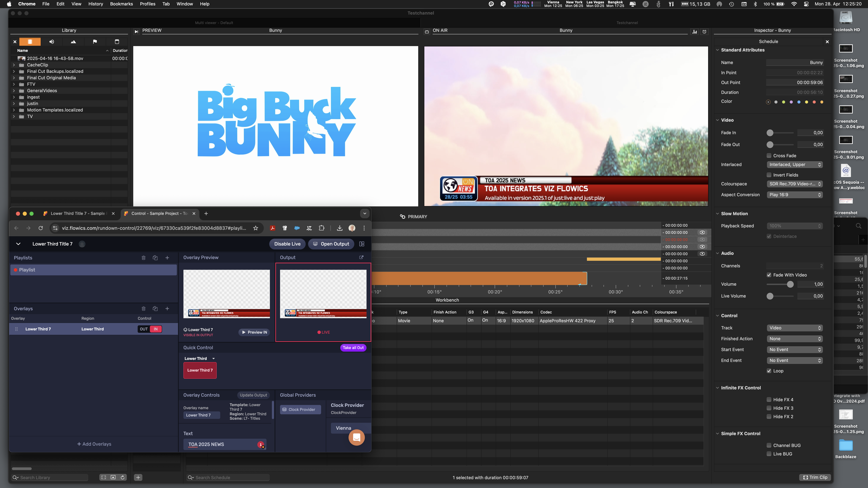Click the Take all Out button

click(x=353, y=348)
